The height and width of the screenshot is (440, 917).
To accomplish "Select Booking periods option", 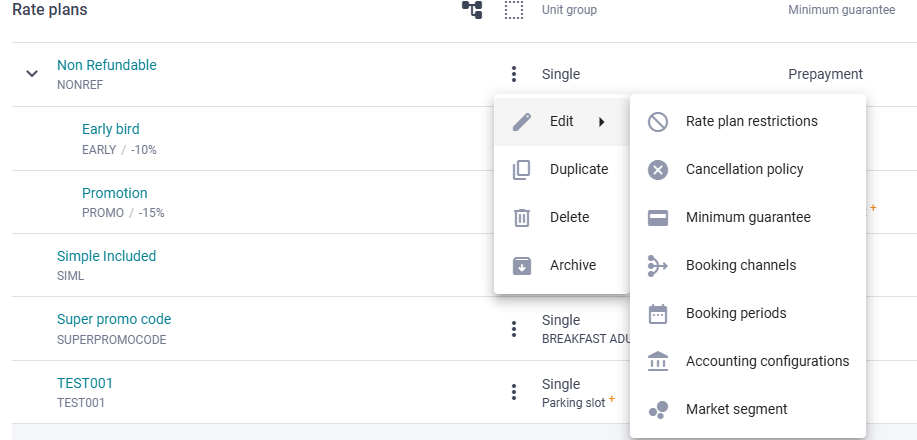I will 748,314.
